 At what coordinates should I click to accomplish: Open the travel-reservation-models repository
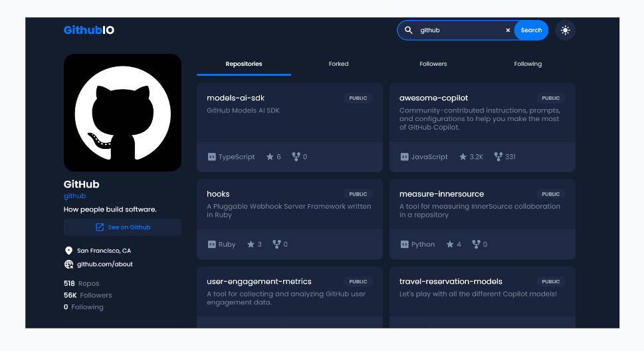coord(451,282)
